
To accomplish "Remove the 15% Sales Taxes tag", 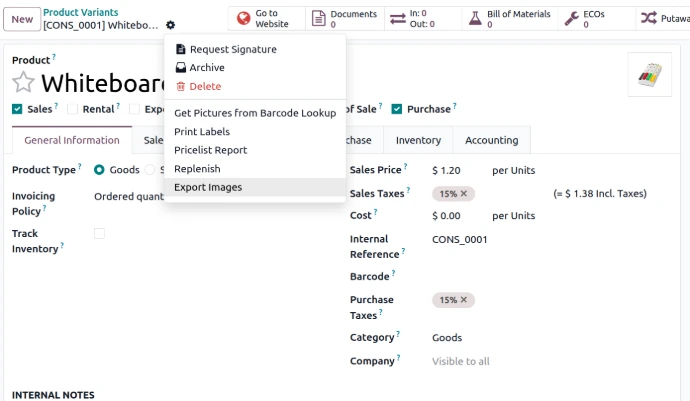I will [463, 193].
